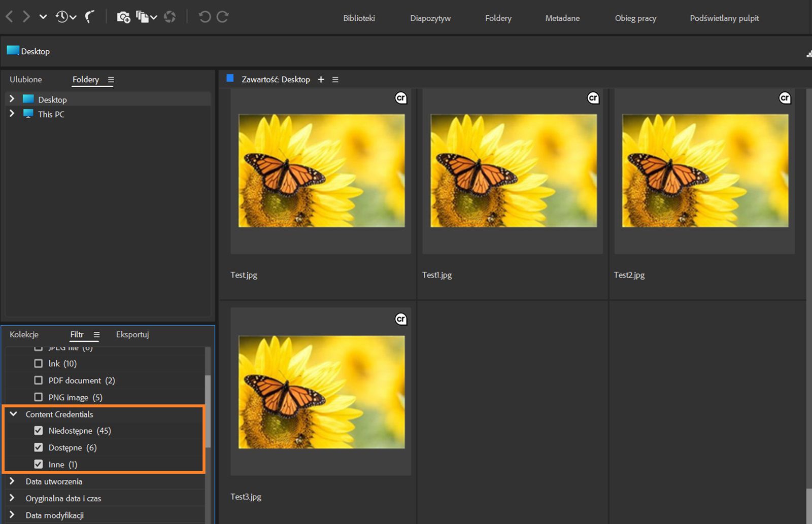Open the Foldery panel menu icon
Image resolution: width=812 pixels, height=524 pixels.
point(111,80)
